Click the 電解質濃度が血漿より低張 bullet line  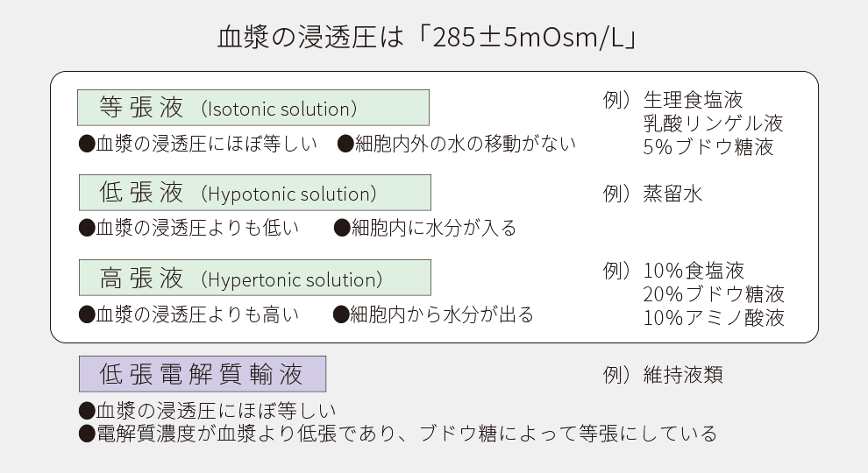point(397,434)
